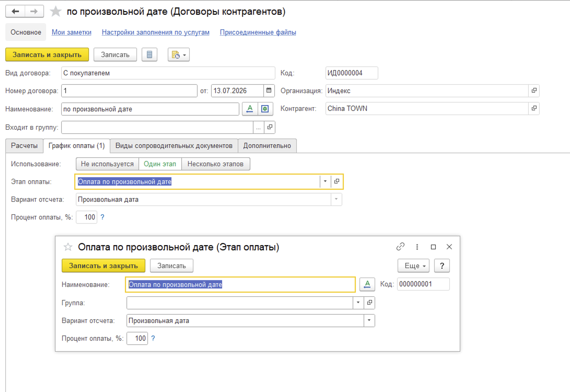Viewport: 570px width, 392px height.
Task: Click the dialog's Наименование field
Action: pos(240,284)
